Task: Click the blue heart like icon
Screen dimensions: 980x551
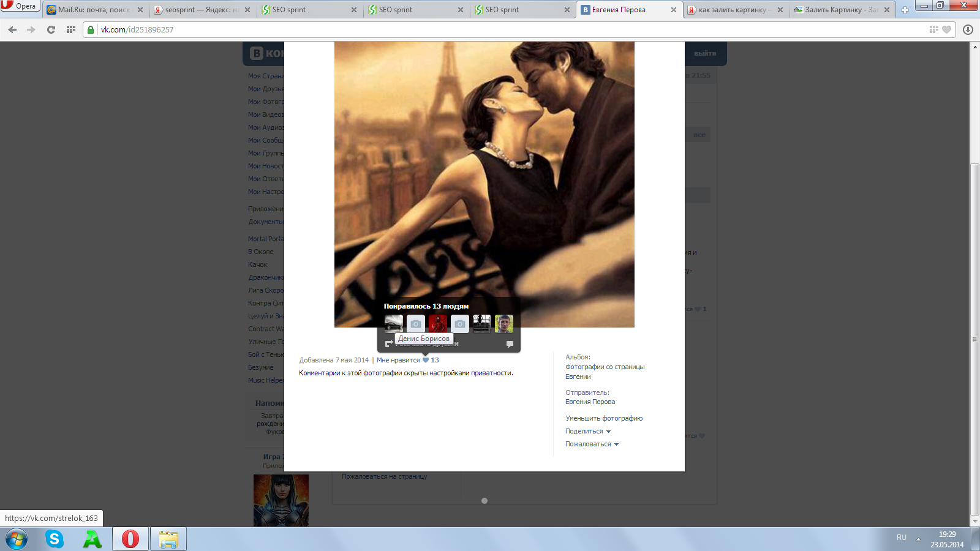Action: point(426,360)
